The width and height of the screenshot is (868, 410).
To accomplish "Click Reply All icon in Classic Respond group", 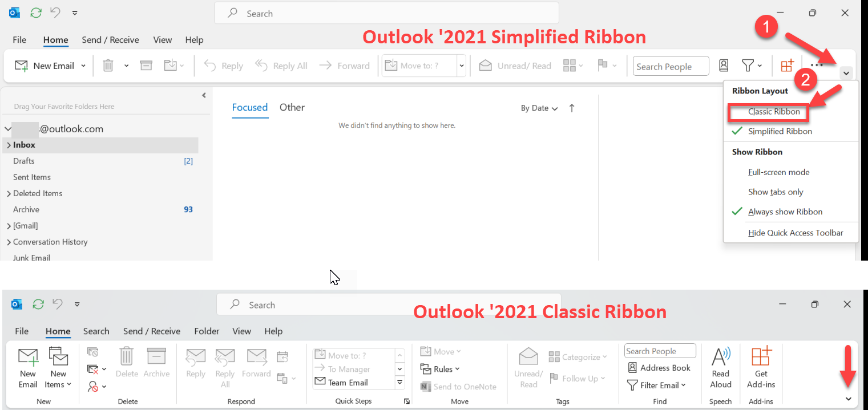I will [x=225, y=357].
